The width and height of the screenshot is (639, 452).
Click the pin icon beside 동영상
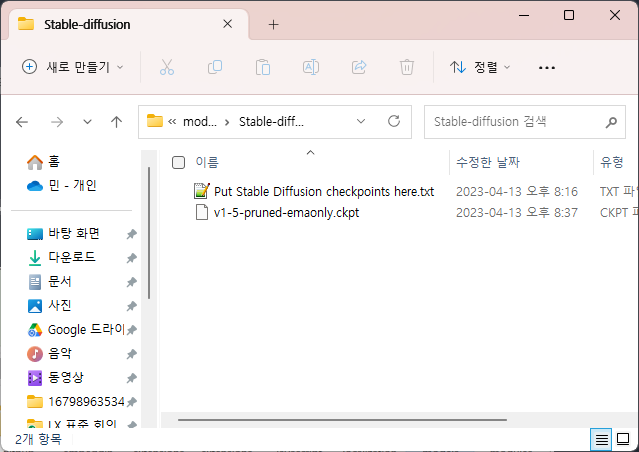pyautogui.click(x=131, y=378)
